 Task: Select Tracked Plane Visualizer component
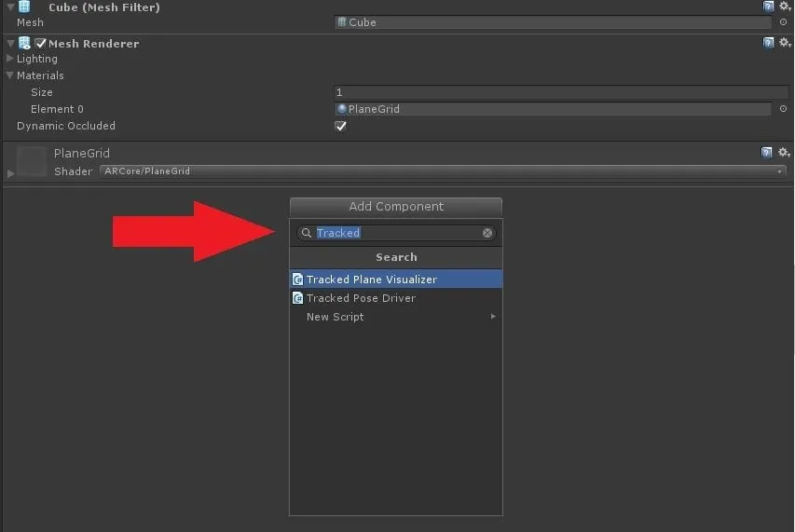[x=396, y=280]
